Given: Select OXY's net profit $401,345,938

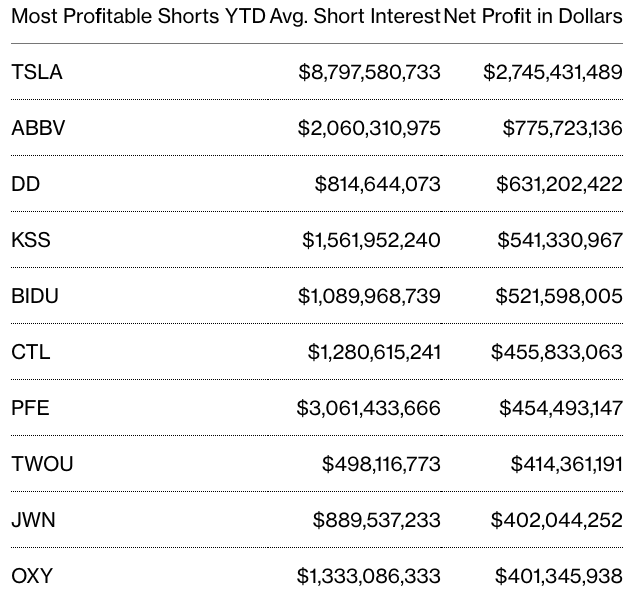Looking at the screenshot, I should [558, 576].
